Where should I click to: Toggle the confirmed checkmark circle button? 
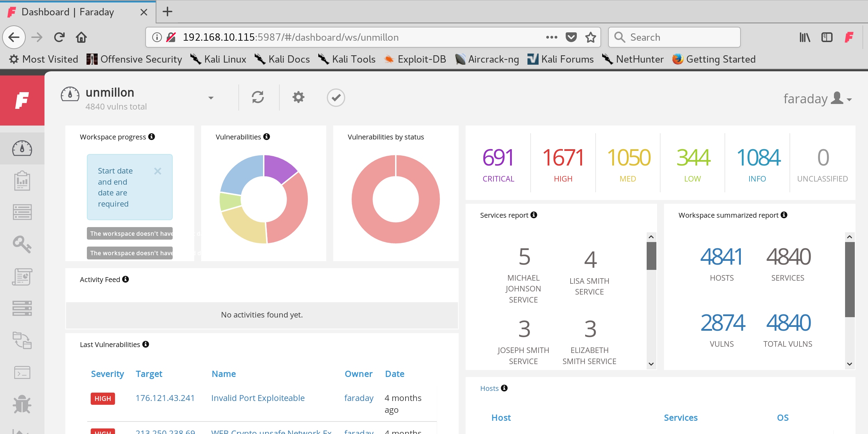click(336, 98)
